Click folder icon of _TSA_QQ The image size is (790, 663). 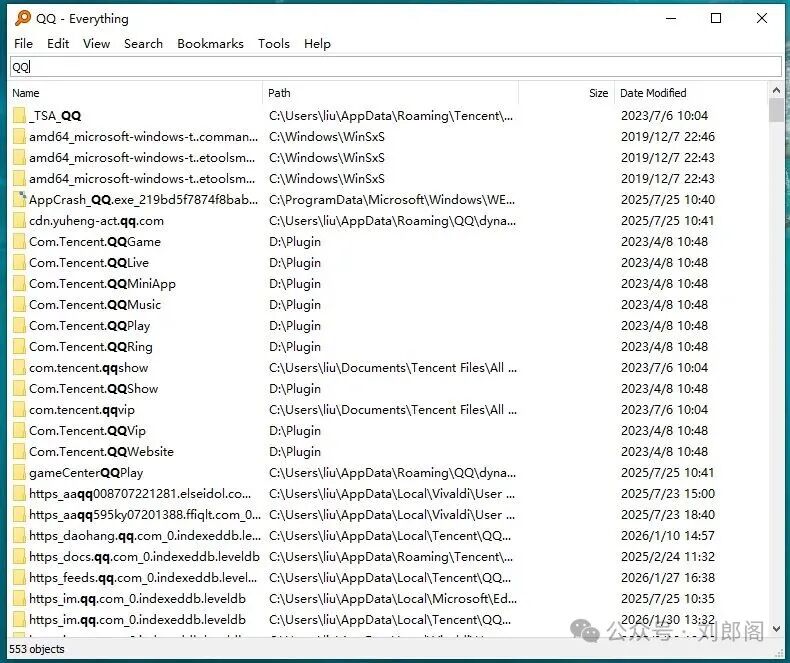tap(19, 115)
